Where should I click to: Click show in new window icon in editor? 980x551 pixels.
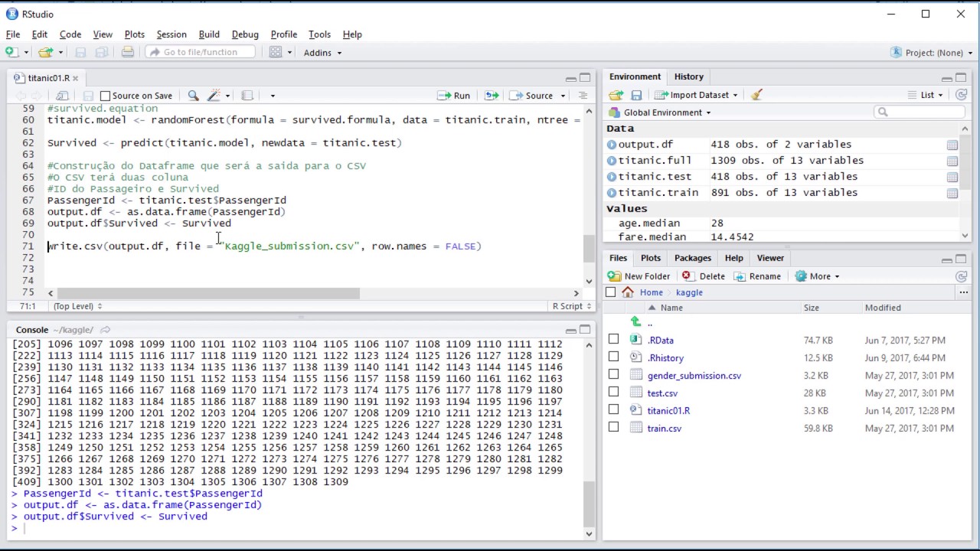point(62,96)
